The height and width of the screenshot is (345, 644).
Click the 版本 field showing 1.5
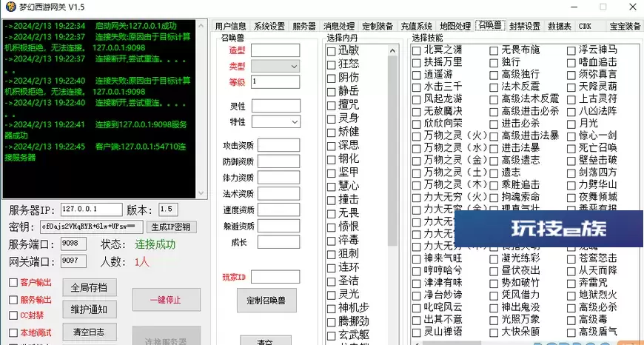pos(168,210)
